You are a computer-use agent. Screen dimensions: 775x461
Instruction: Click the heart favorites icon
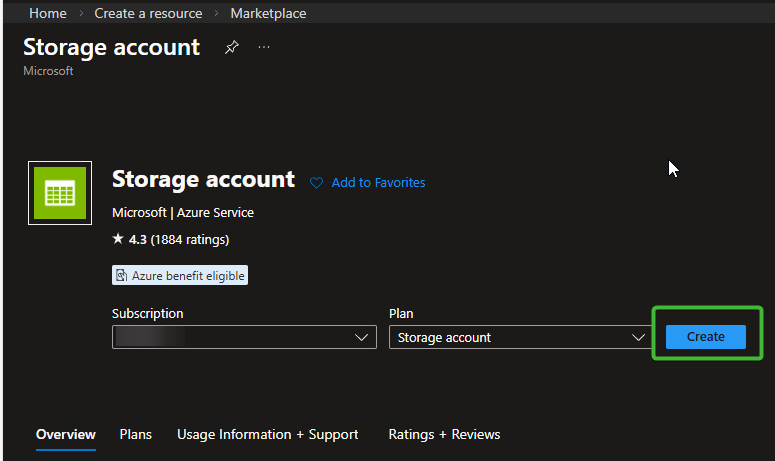pyautogui.click(x=317, y=183)
